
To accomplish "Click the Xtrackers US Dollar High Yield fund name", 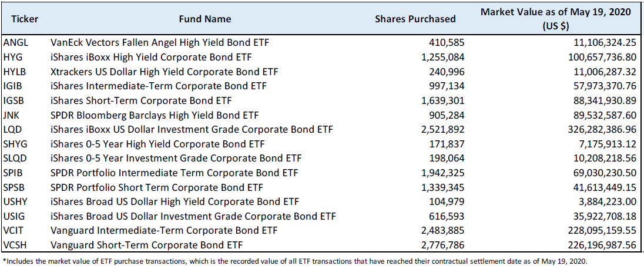I will coord(165,72).
